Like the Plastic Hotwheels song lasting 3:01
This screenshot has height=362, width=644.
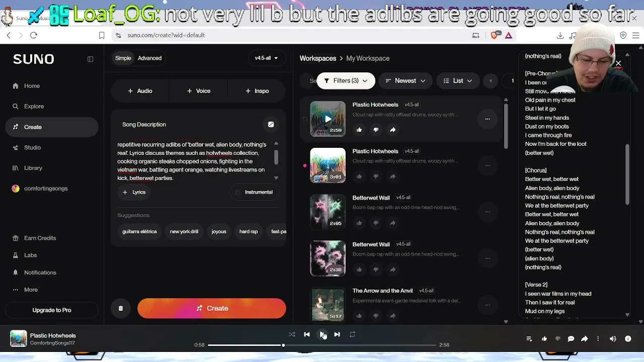click(x=359, y=176)
